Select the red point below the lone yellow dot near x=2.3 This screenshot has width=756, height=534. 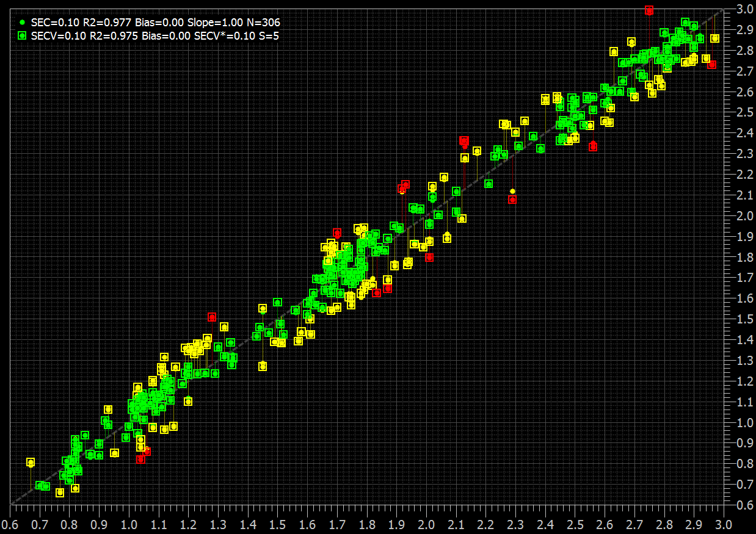pos(512,200)
